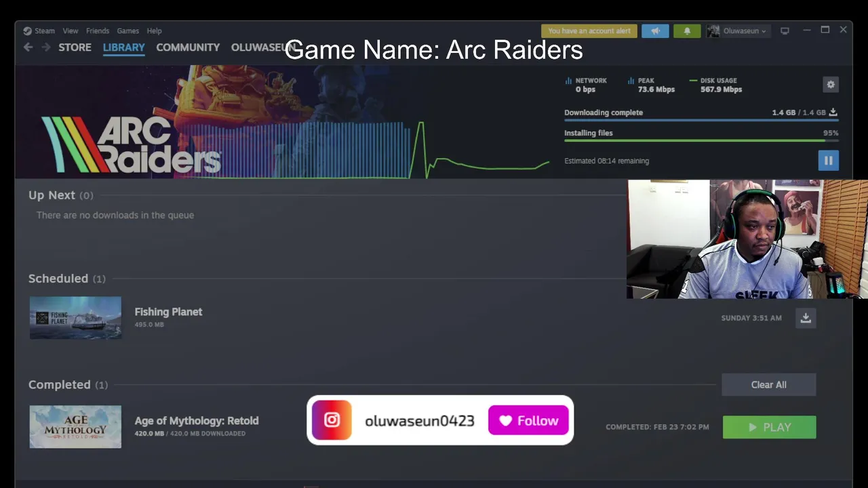
Task: Go back with the left arrow
Action: pos(28,47)
